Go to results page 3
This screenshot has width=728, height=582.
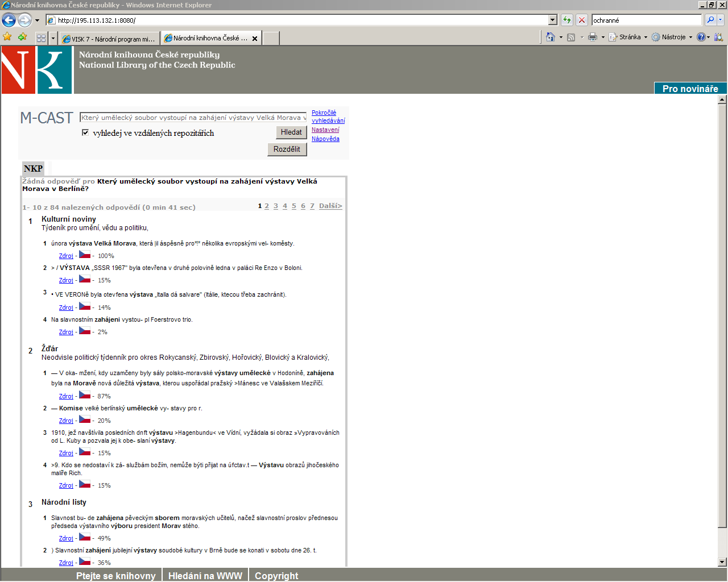click(x=276, y=206)
